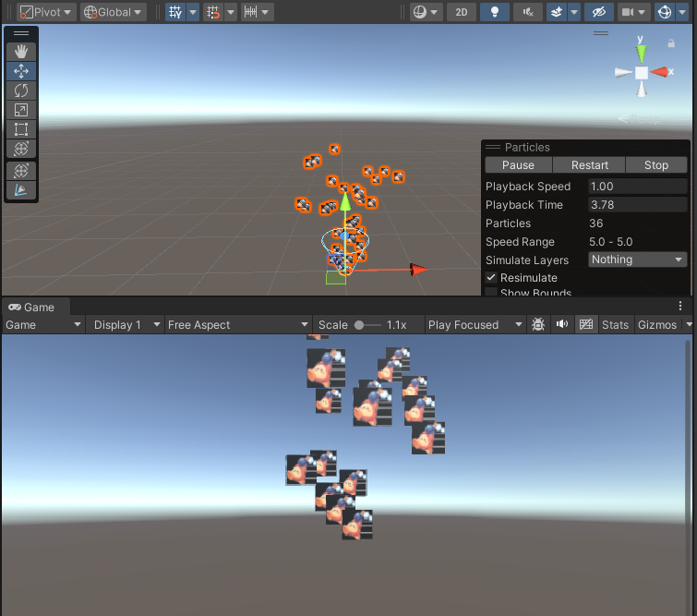This screenshot has height=616, width=697.
Task: Click the green Y-axis move arrow handle
Action: point(345,201)
